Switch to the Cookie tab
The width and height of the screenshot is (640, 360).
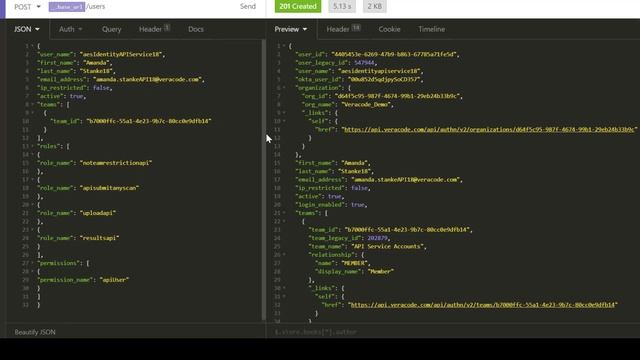point(389,29)
